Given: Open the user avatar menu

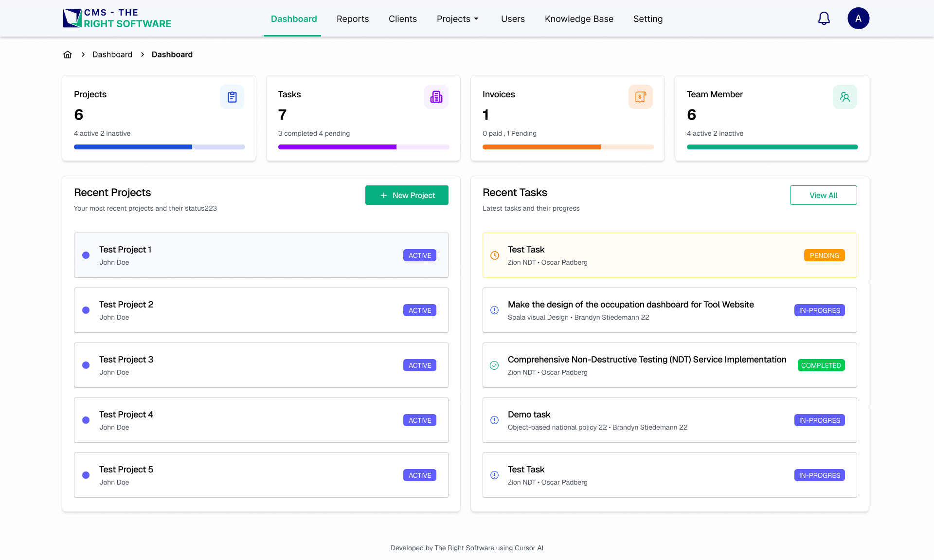Looking at the screenshot, I should 859,18.
